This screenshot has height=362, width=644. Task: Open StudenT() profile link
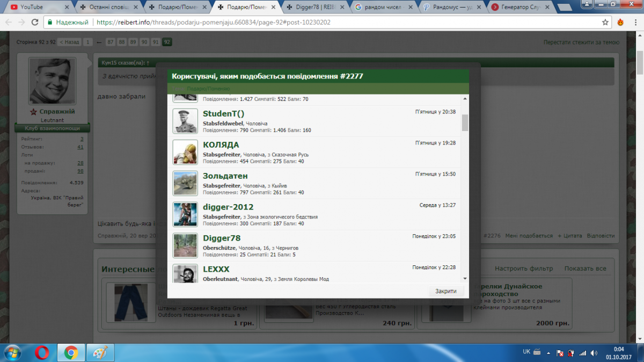point(223,113)
